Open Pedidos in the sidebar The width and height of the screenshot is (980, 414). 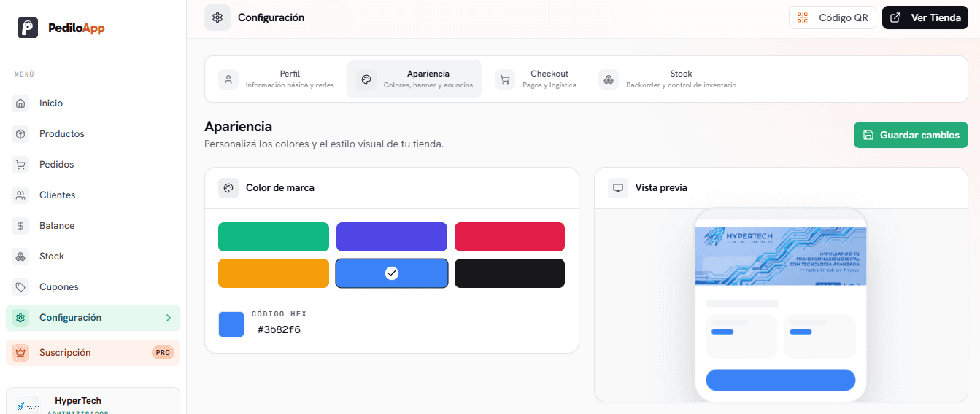click(x=93, y=165)
